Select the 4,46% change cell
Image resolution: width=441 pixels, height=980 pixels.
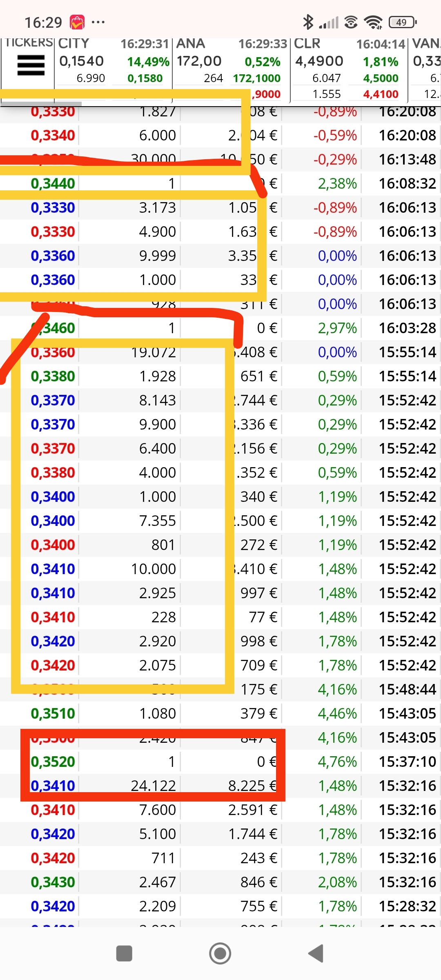(338, 714)
